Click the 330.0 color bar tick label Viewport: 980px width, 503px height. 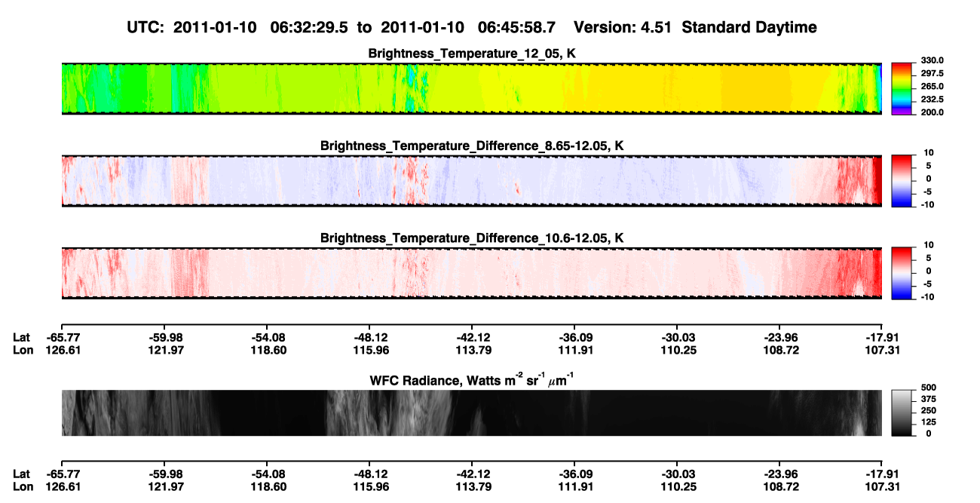point(933,60)
